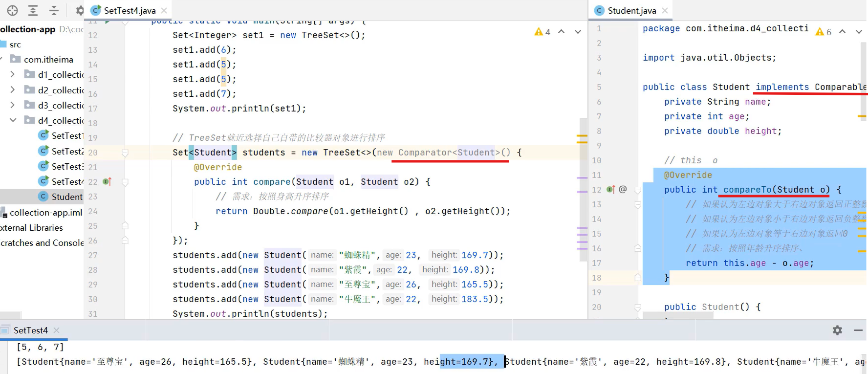868x374 pixels.
Task: Go to next problem in Student editor
Action: [859, 32]
